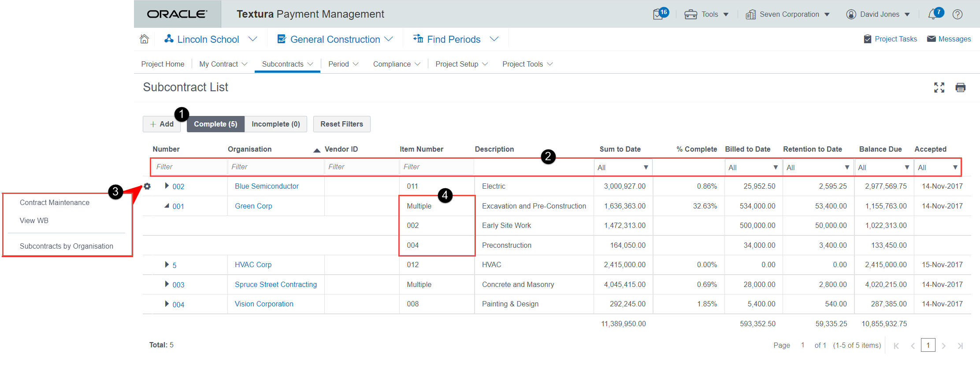Click the Item Number filter field

pos(437,167)
